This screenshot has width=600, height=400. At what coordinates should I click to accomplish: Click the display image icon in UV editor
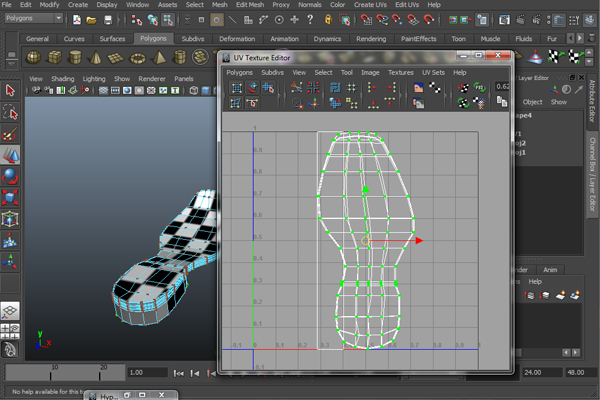[418, 88]
